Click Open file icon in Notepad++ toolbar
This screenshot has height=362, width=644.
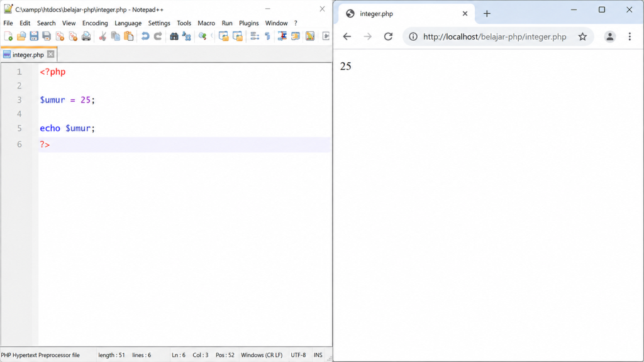[x=21, y=36]
